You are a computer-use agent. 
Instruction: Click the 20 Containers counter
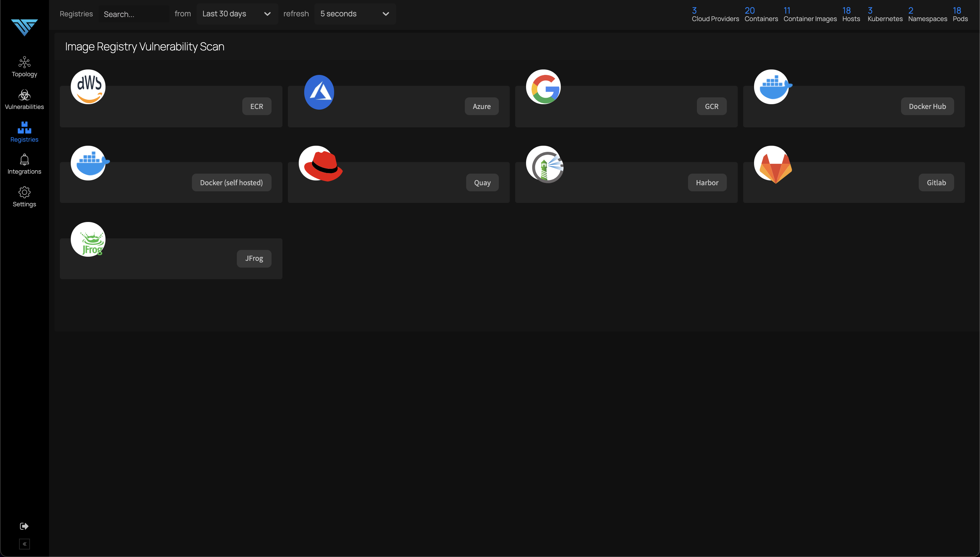pos(761,15)
